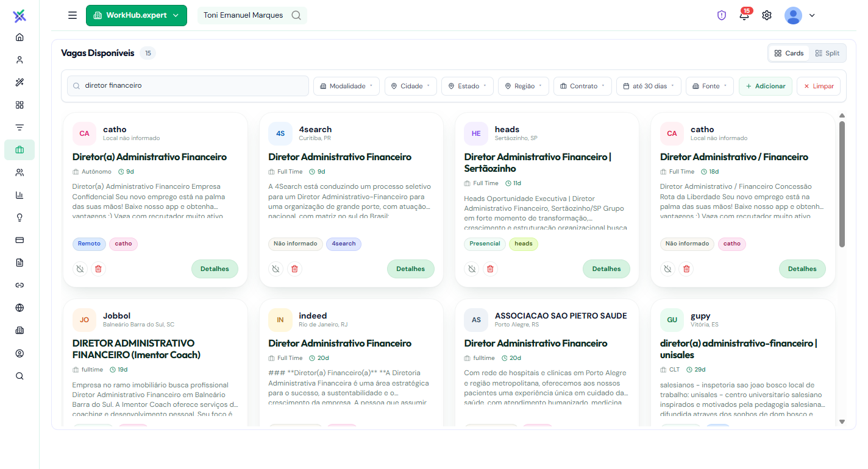The width and height of the screenshot is (868, 469).
Task: Open the globe sidebar icon
Action: 20,308
